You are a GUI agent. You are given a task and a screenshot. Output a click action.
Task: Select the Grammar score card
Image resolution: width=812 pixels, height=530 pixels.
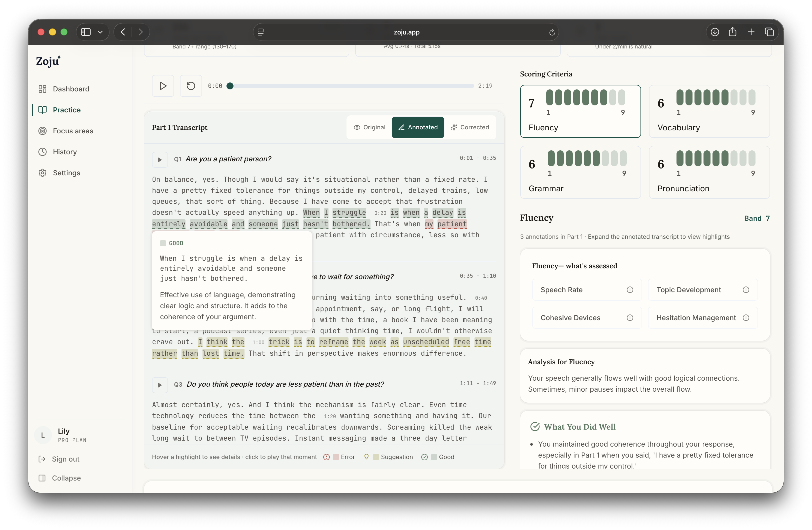pos(580,173)
